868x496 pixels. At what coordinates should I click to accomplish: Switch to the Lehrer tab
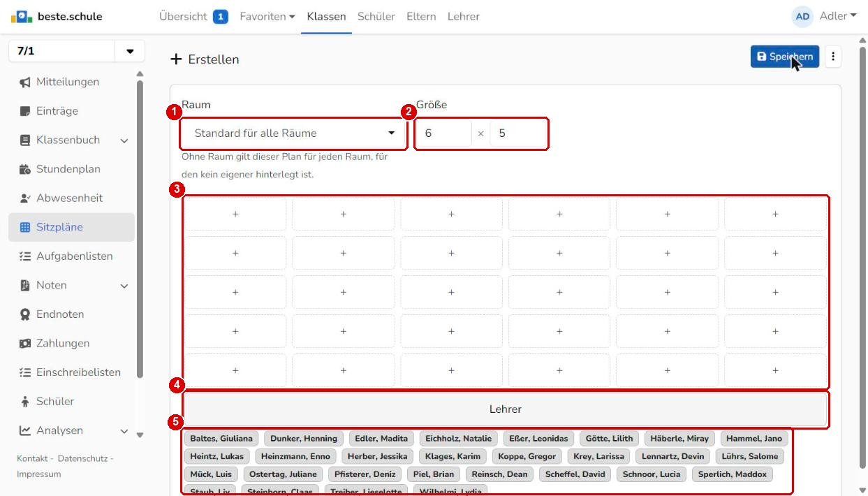[x=464, y=16]
